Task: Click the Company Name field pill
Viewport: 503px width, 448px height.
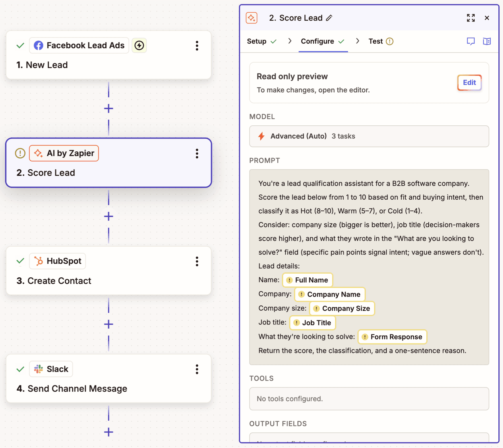Action: click(x=330, y=294)
